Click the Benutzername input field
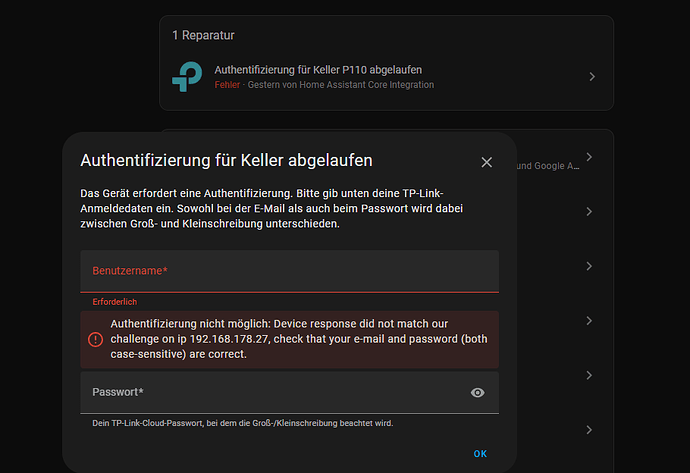The height and width of the screenshot is (473, 690). coord(290,271)
